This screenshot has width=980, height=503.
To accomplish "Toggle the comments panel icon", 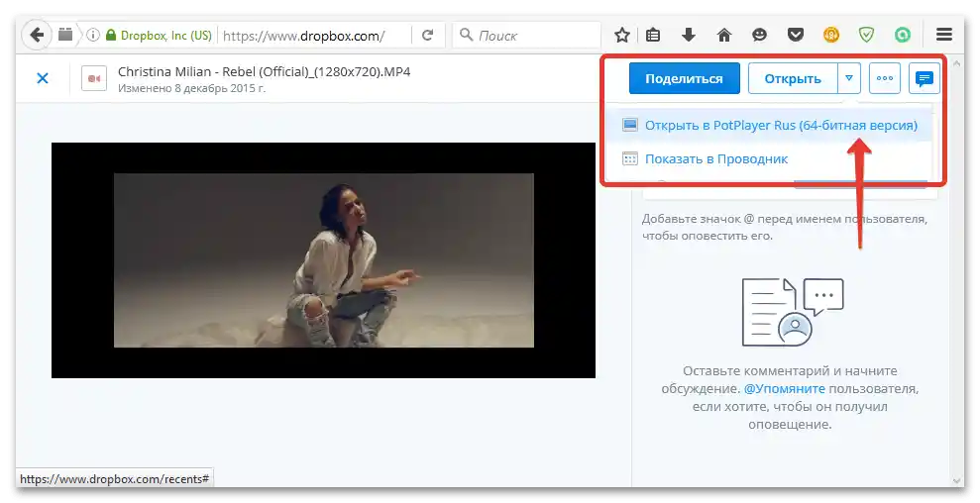I will pos(925,79).
